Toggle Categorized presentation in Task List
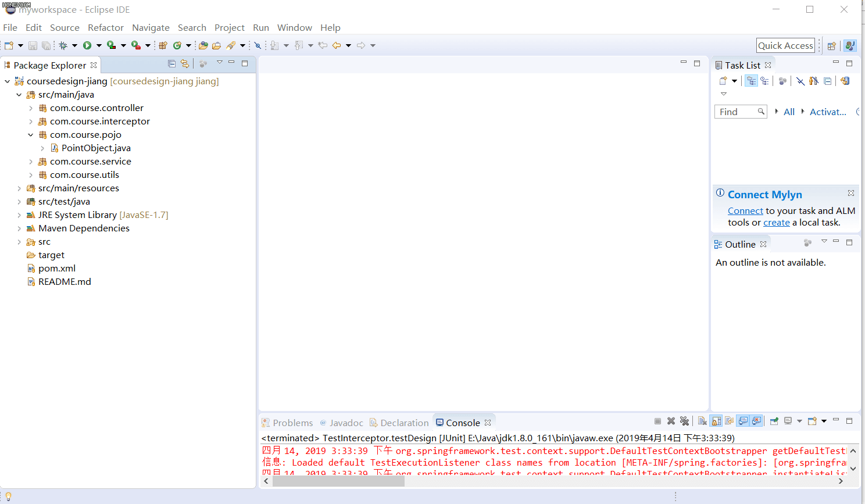This screenshot has height=504, width=865. [751, 81]
